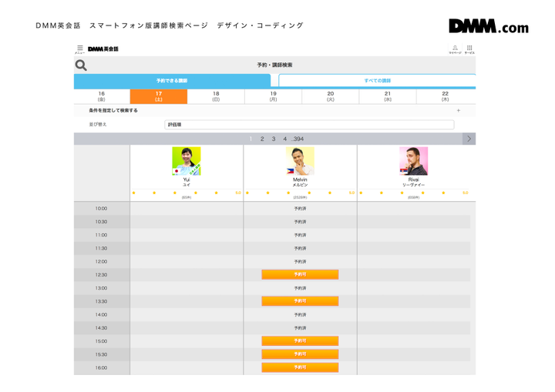
Task: Select date 18 (日)
Action: pyautogui.click(x=216, y=96)
